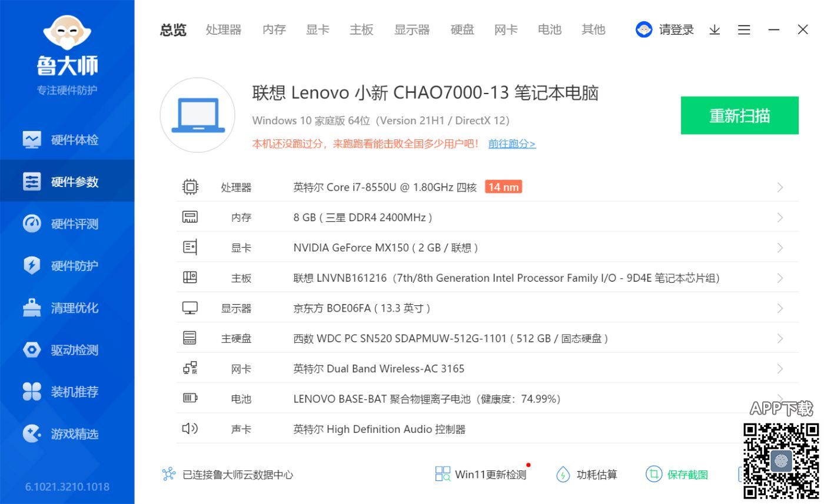Expand the 内存 row details arrow
824x504 pixels.
click(780, 218)
